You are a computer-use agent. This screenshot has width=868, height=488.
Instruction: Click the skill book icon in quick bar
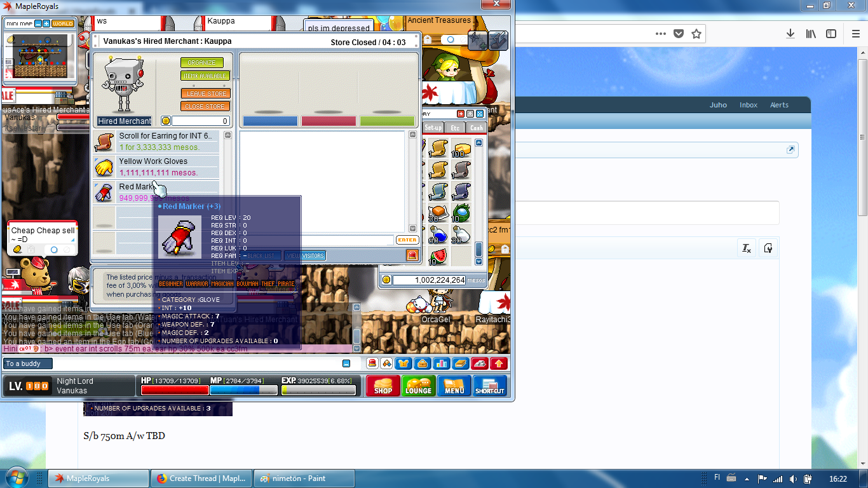(x=460, y=363)
